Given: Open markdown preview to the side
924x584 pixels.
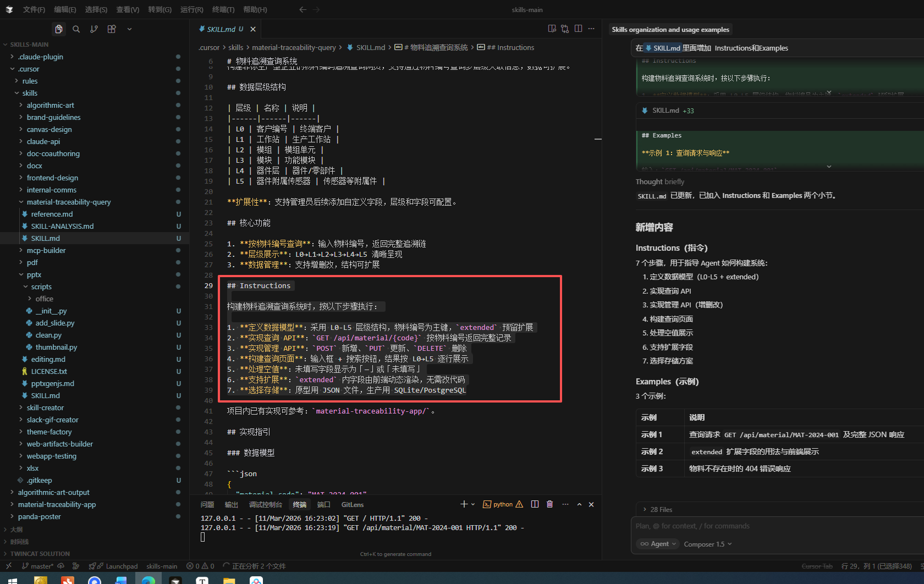Looking at the screenshot, I should coord(552,29).
